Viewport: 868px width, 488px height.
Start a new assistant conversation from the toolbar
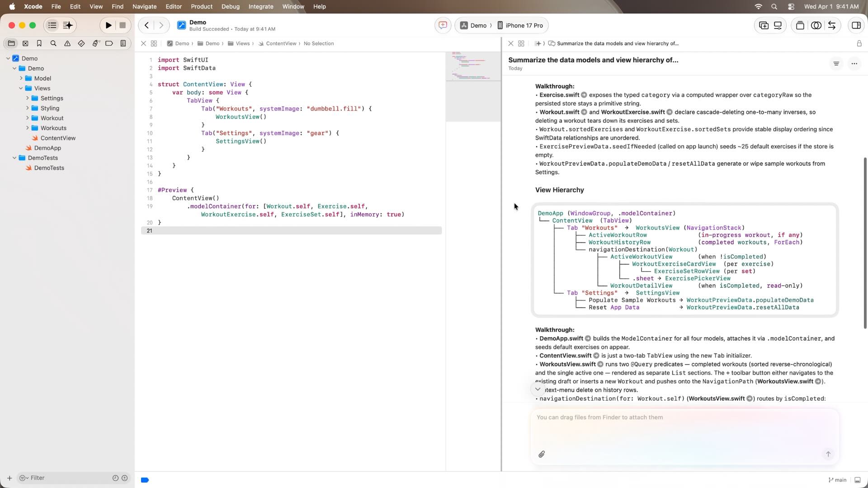click(443, 25)
